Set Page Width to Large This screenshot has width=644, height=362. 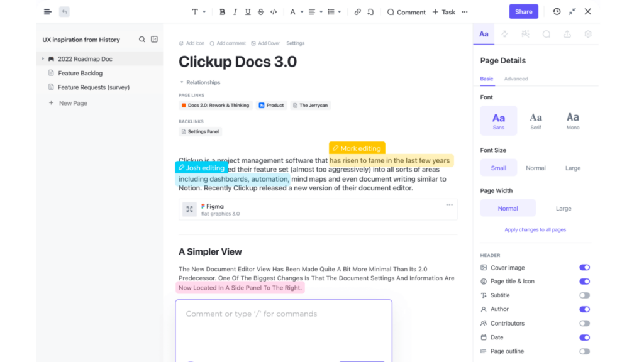(563, 209)
